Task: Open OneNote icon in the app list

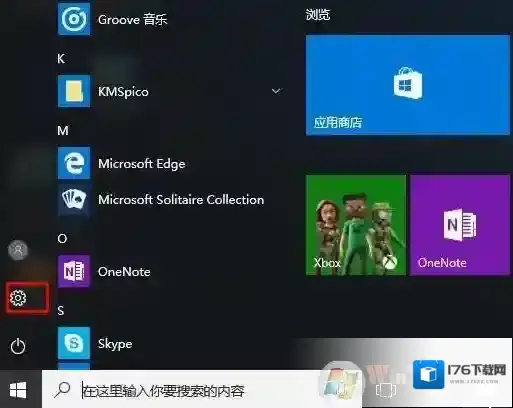Action: click(74, 271)
